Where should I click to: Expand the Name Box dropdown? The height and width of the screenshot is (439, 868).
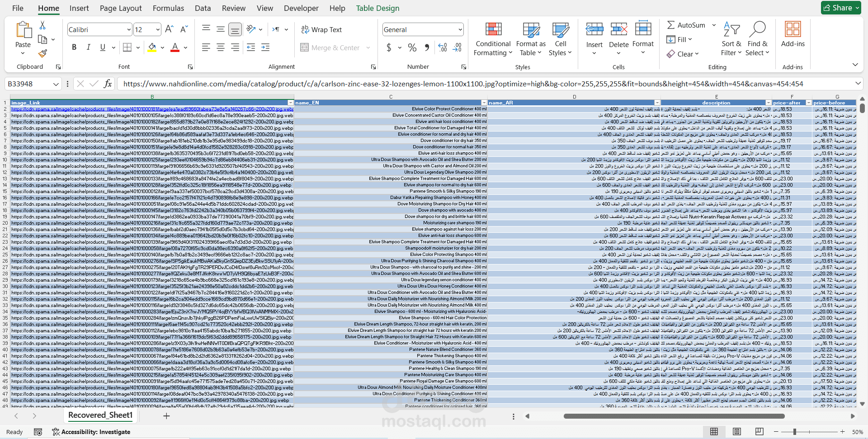[56, 84]
